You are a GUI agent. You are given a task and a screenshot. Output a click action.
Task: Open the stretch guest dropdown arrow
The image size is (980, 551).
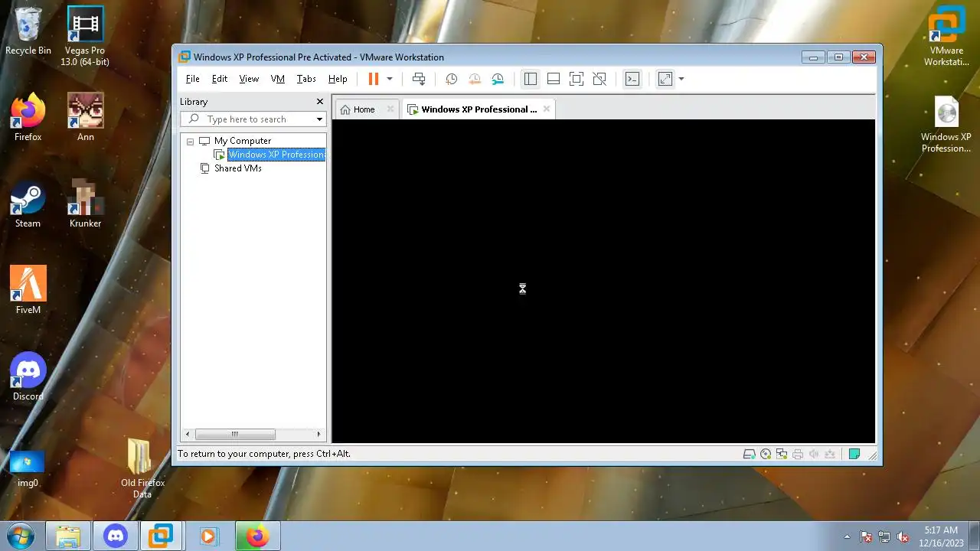click(x=681, y=79)
